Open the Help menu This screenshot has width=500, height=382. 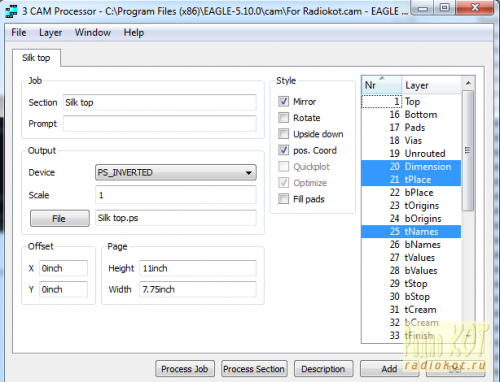(x=134, y=33)
